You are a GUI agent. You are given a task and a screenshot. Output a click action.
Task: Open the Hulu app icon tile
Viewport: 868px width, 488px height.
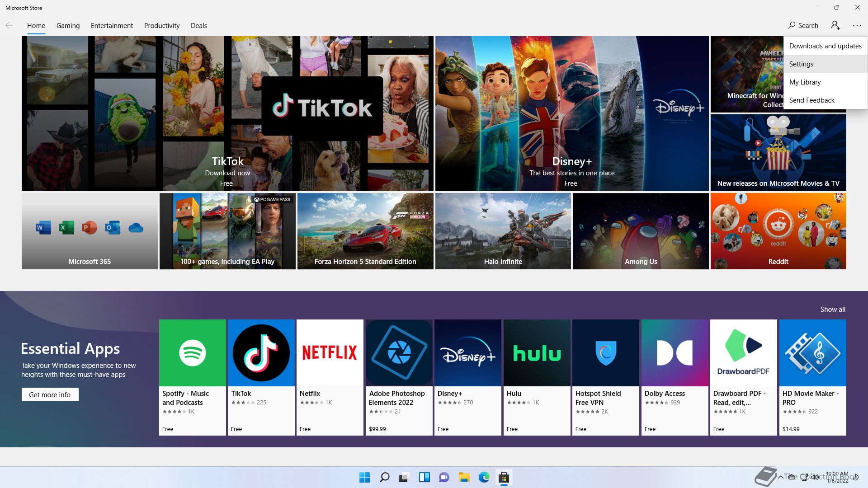tap(537, 352)
